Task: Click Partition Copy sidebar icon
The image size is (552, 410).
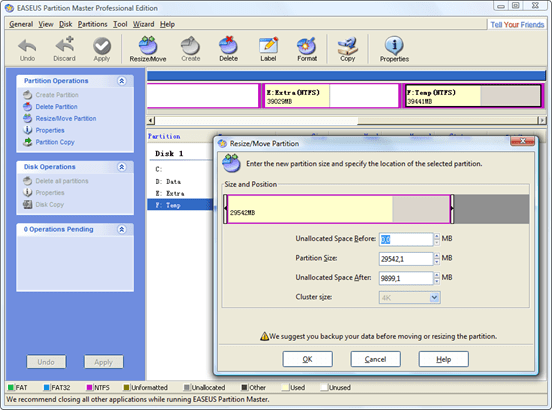Action: click(x=27, y=142)
